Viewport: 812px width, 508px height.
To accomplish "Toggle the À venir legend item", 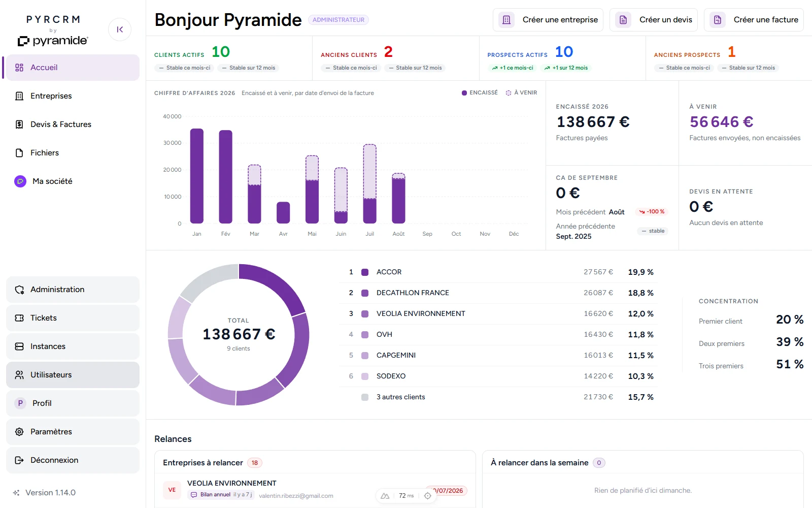I will click(x=521, y=93).
